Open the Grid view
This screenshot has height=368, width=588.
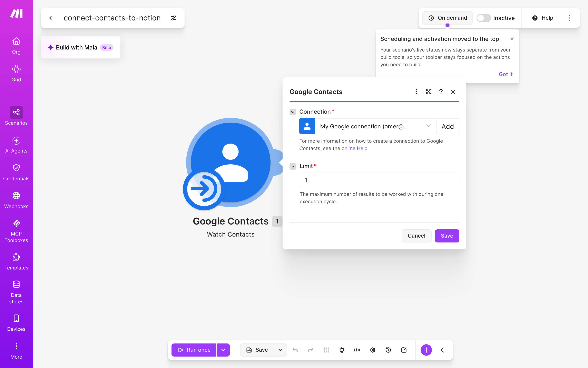tap(16, 73)
